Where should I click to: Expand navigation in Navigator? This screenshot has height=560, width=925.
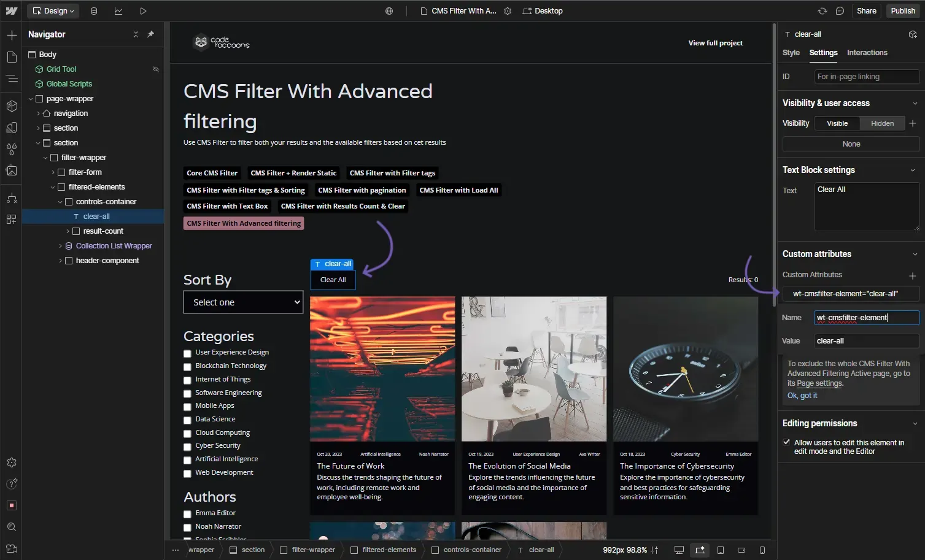pos(38,113)
